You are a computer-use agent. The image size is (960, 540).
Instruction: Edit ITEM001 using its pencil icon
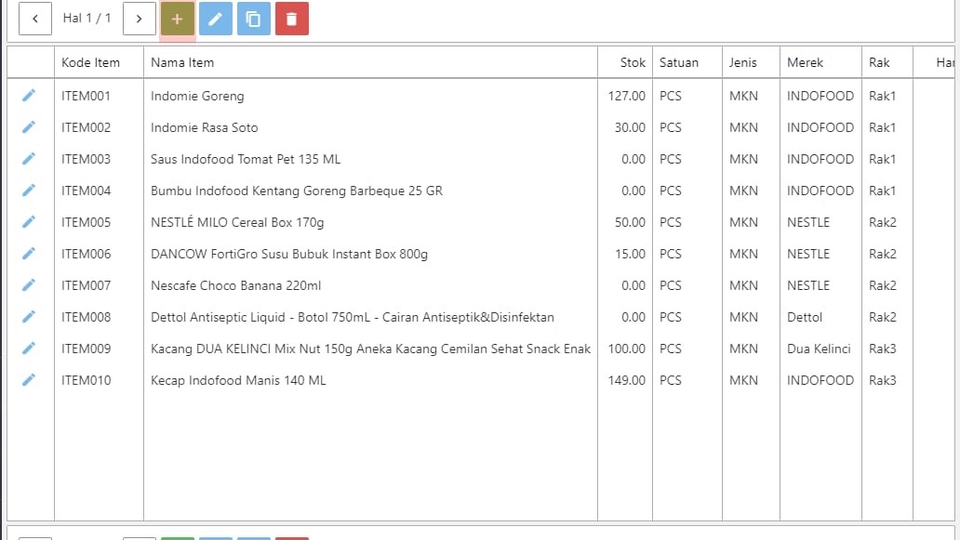tap(29, 96)
